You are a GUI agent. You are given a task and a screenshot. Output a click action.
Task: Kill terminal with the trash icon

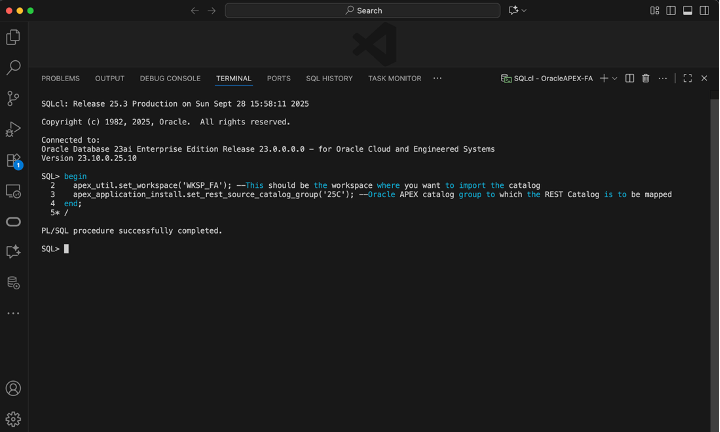[646, 79]
